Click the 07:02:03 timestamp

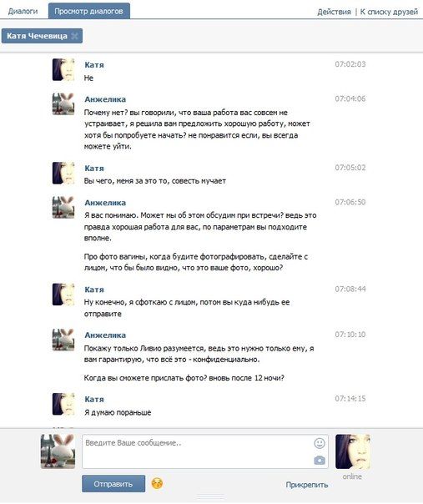click(350, 64)
